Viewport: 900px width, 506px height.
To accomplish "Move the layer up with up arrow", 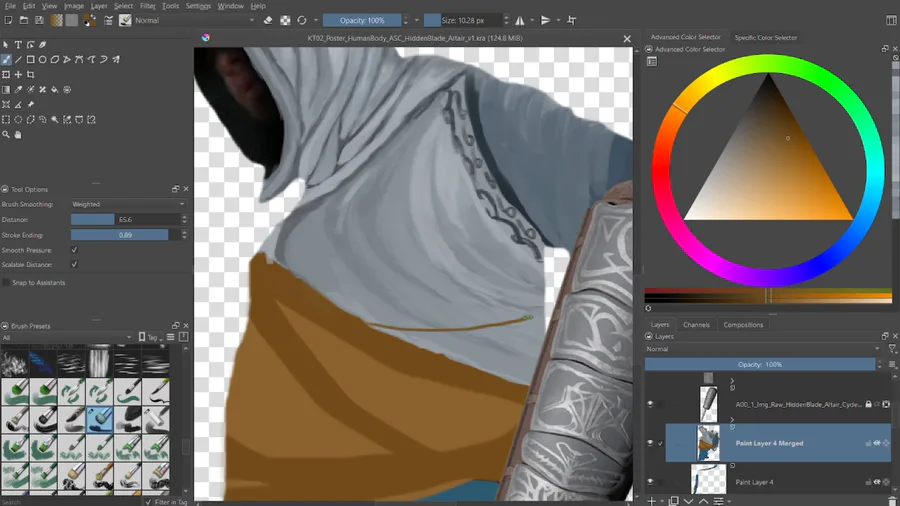I will click(x=704, y=501).
